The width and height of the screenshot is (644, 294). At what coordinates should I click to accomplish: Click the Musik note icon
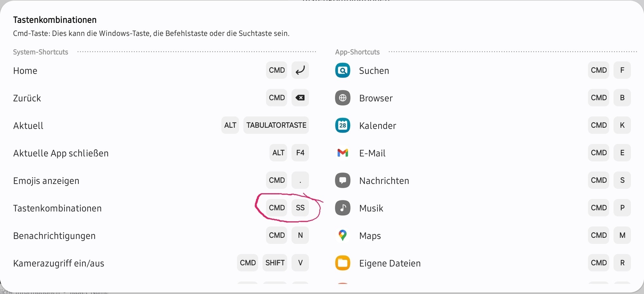click(x=343, y=208)
